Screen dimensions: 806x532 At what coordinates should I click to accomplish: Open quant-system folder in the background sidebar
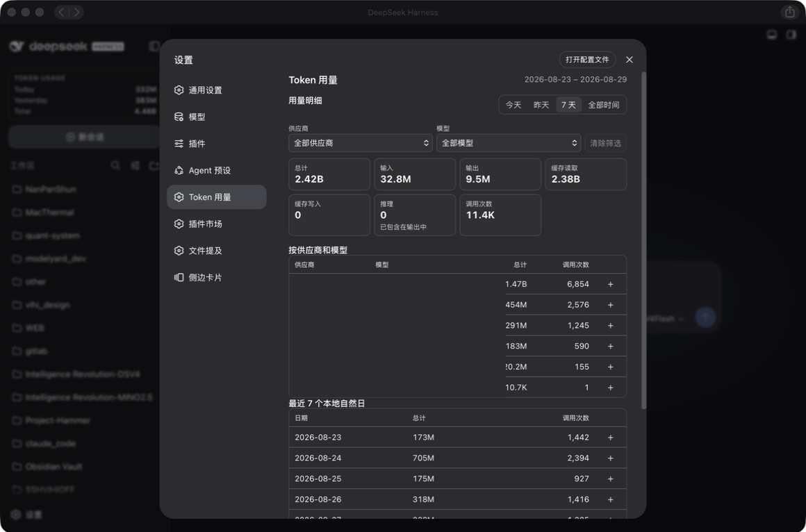tap(46, 235)
